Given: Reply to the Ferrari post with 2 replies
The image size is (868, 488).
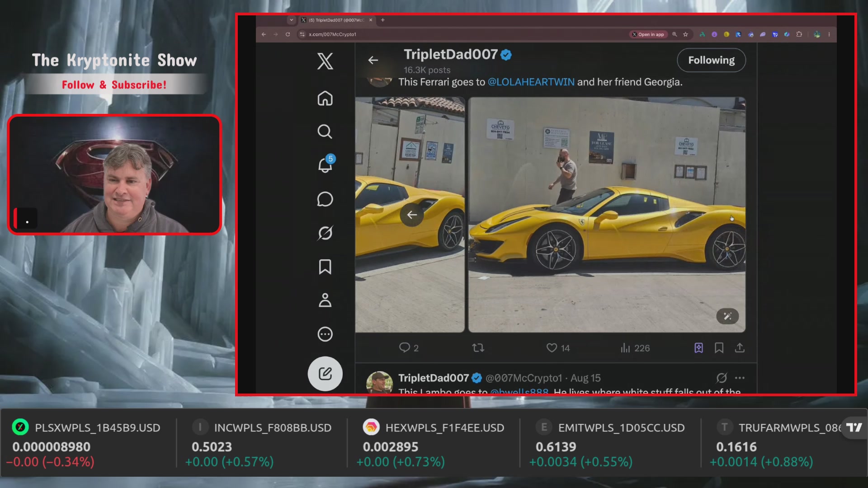Looking at the screenshot, I should [x=409, y=348].
